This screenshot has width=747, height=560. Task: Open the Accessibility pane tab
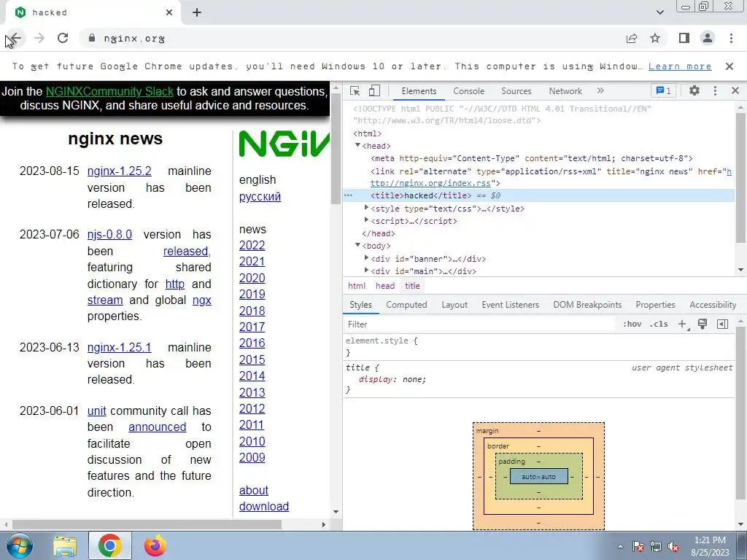[x=713, y=305]
